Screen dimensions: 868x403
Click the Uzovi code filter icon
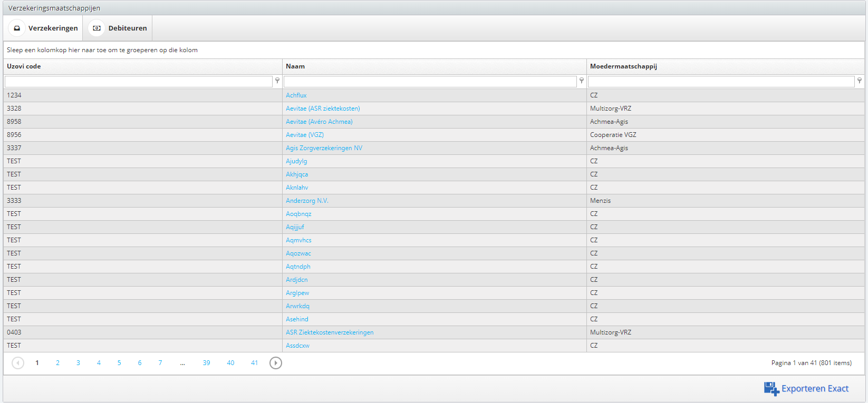(277, 81)
